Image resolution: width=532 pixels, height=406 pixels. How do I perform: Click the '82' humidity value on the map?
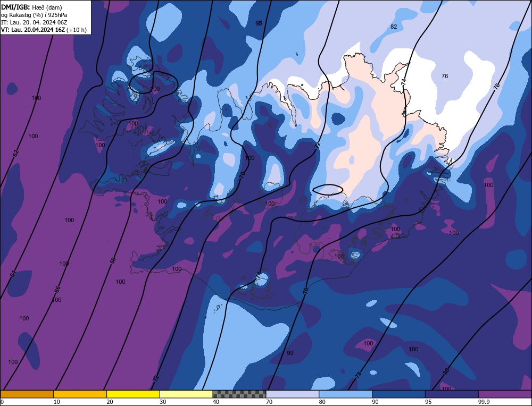394,27
